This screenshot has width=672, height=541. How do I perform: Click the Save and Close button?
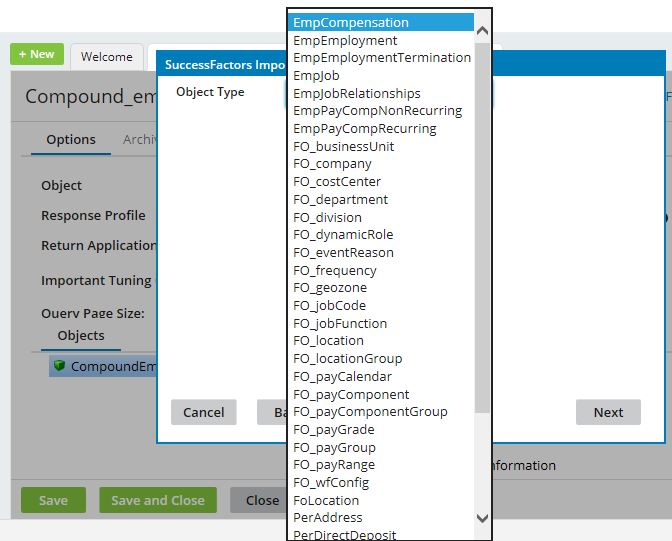[158, 500]
